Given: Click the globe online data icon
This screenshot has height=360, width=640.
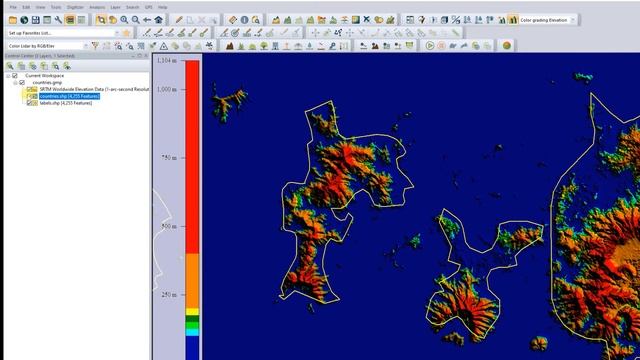Looking at the screenshot, I should tap(24, 20).
